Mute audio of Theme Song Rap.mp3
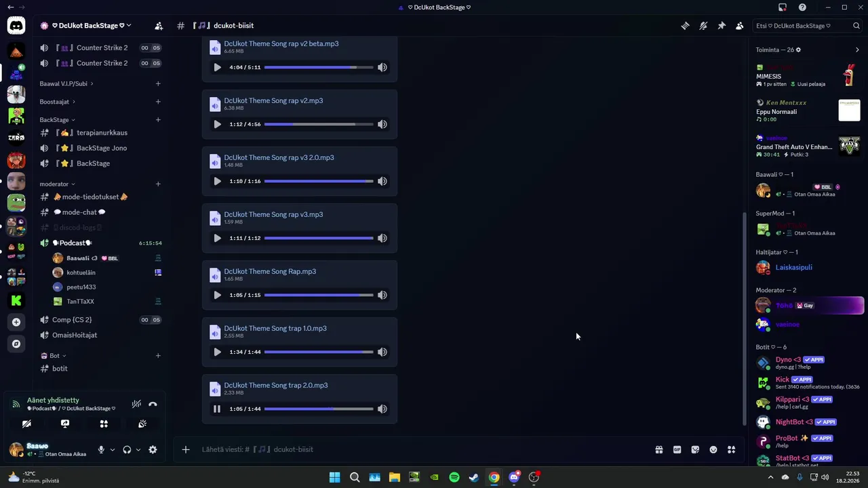Viewport: 868px width, 488px height. click(x=382, y=295)
